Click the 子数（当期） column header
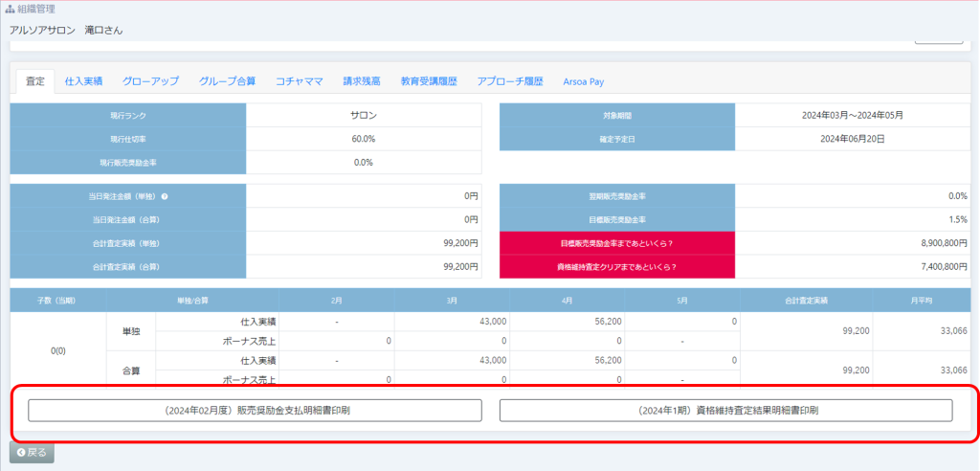Image resolution: width=980 pixels, height=471 pixels. [56, 300]
